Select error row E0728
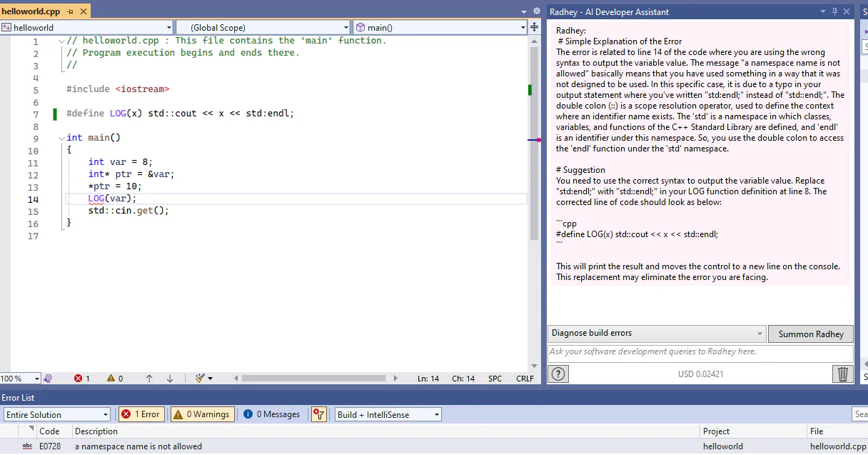 pyautogui.click(x=434, y=446)
